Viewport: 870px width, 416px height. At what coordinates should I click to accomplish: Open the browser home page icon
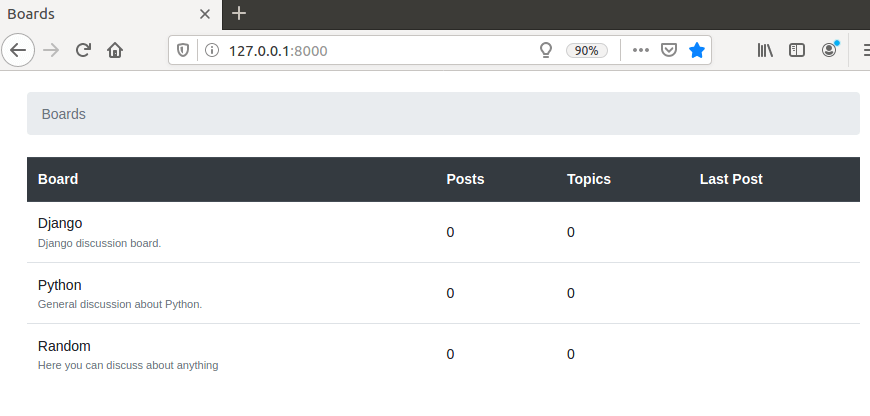pos(115,50)
